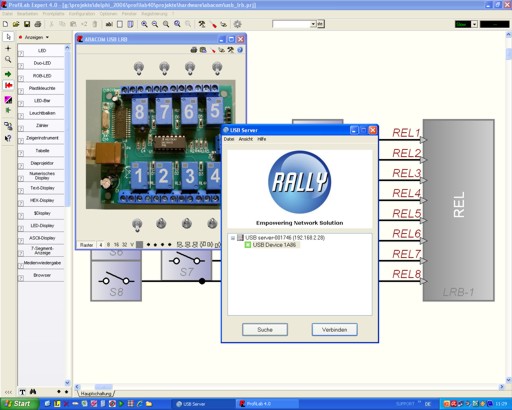
Task: Click the zoom-out magnifier in main toolbar
Action: pyautogui.click(x=155, y=24)
